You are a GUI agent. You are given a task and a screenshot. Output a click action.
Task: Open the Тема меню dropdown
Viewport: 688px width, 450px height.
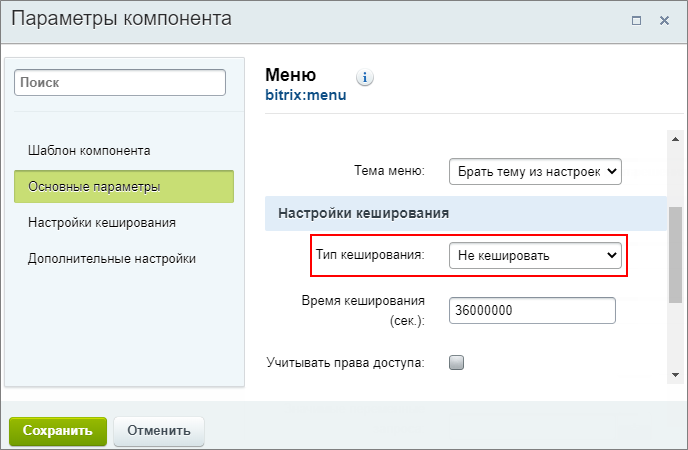[535, 171]
